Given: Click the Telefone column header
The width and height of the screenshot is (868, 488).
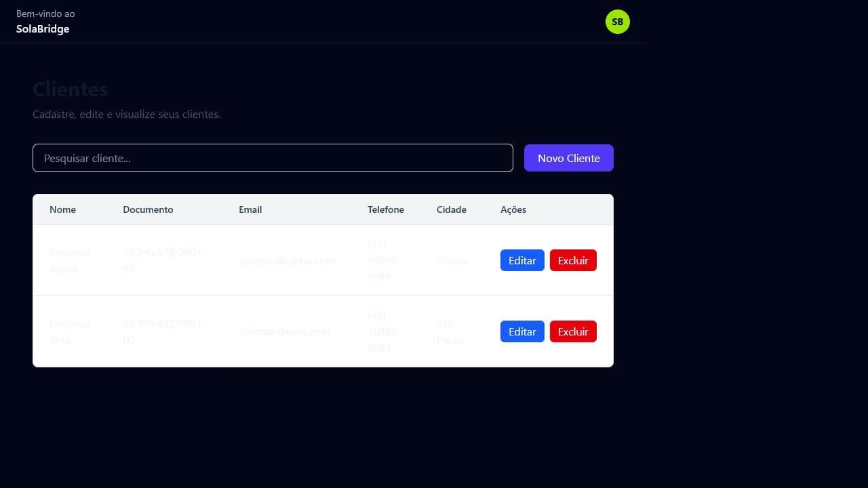Looking at the screenshot, I should click(386, 209).
